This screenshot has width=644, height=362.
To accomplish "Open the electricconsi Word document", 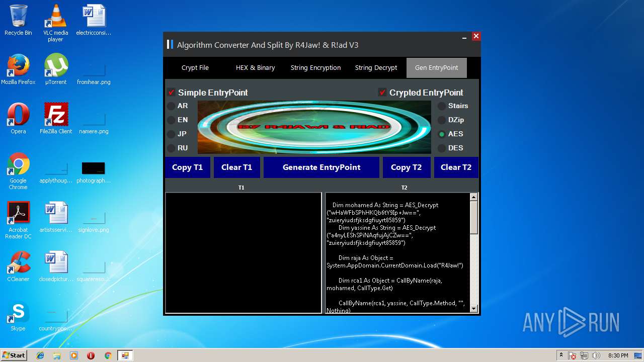I will tap(94, 20).
